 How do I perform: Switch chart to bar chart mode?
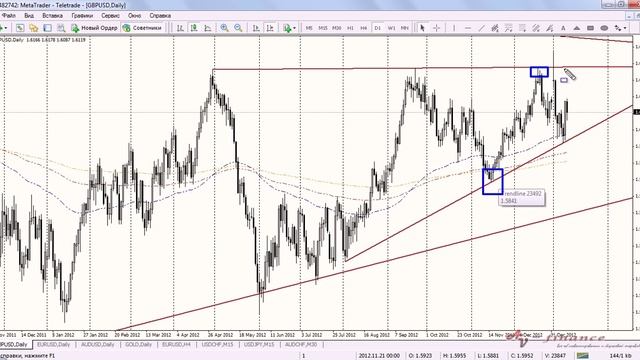[x=180, y=28]
